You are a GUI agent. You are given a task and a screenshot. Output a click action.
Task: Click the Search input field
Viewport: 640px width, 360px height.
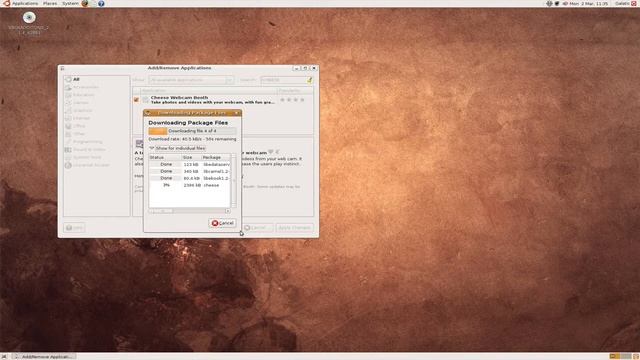(x=283, y=80)
